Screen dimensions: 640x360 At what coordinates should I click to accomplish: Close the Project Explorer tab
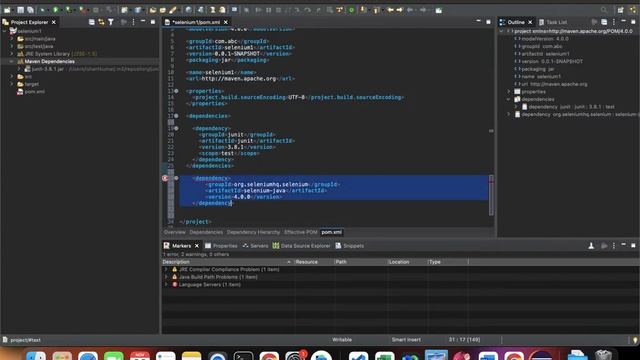53,22
